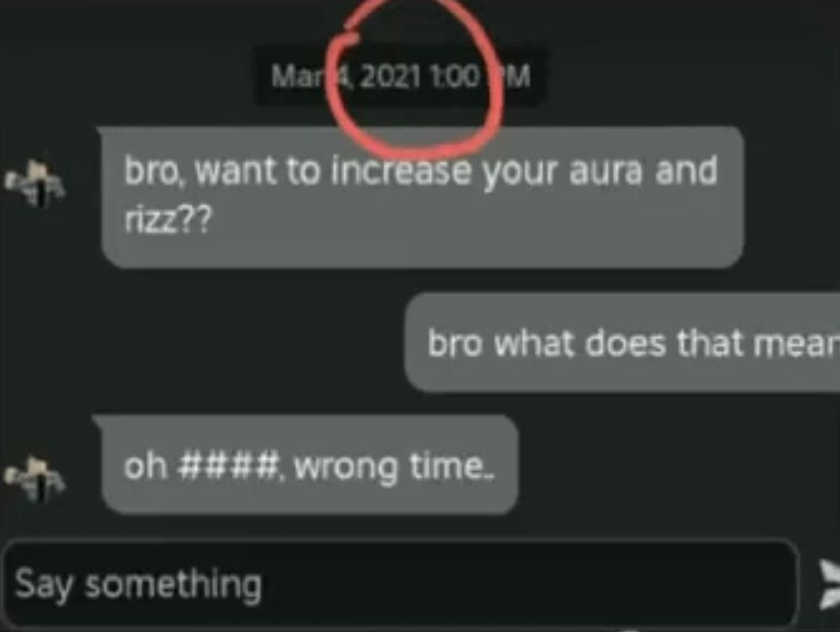This screenshot has width=840, height=632.
Task: Click the word 'that' in the sent message
Action: pyautogui.click(x=709, y=343)
